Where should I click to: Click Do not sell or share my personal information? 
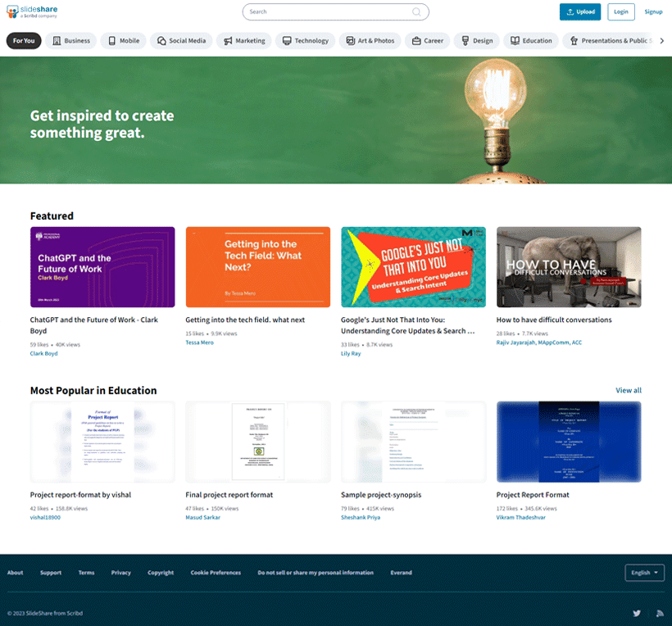(316, 573)
